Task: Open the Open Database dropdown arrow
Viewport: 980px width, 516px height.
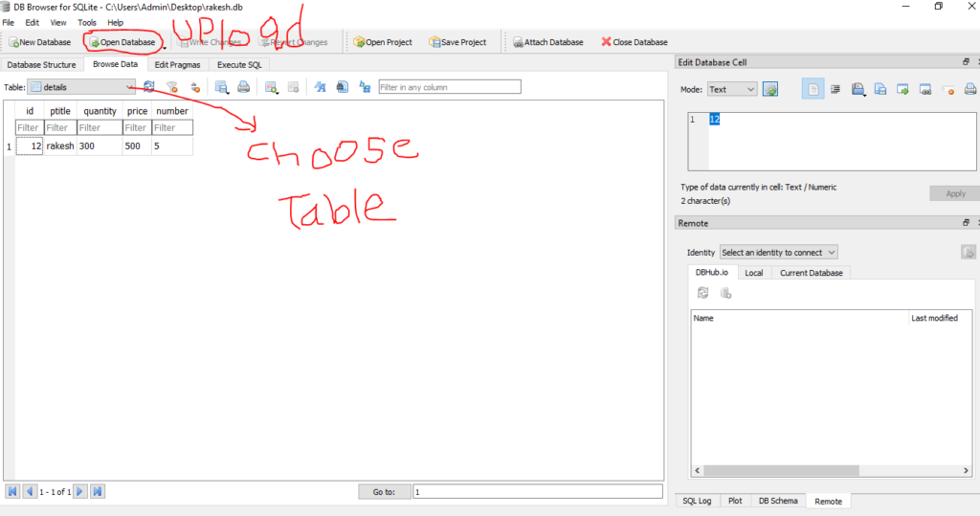Action: [x=165, y=47]
